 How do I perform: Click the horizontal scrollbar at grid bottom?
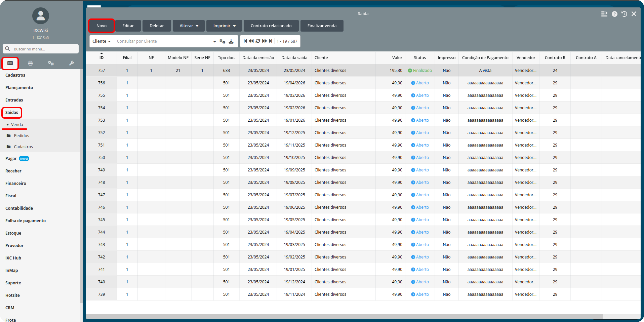pyautogui.click(x=344, y=316)
